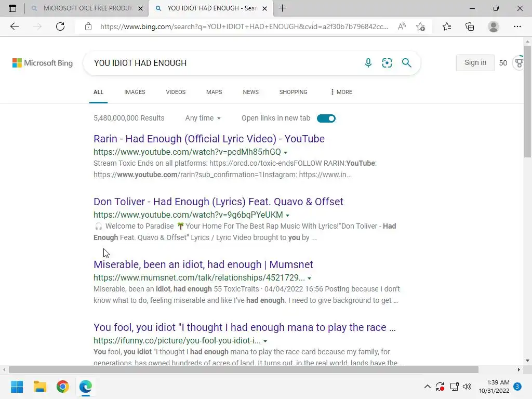
Task: Switch to MAPS results tab
Action: pos(214,92)
